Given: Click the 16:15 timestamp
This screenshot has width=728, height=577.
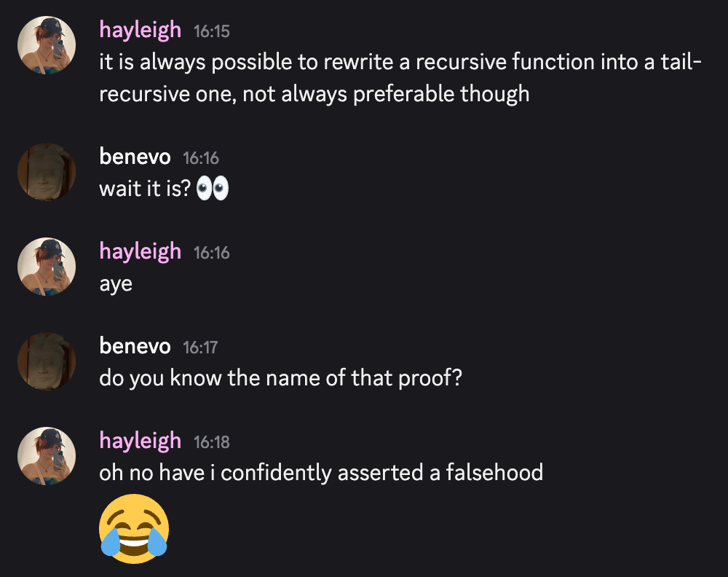Looking at the screenshot, I should (212, 31).
